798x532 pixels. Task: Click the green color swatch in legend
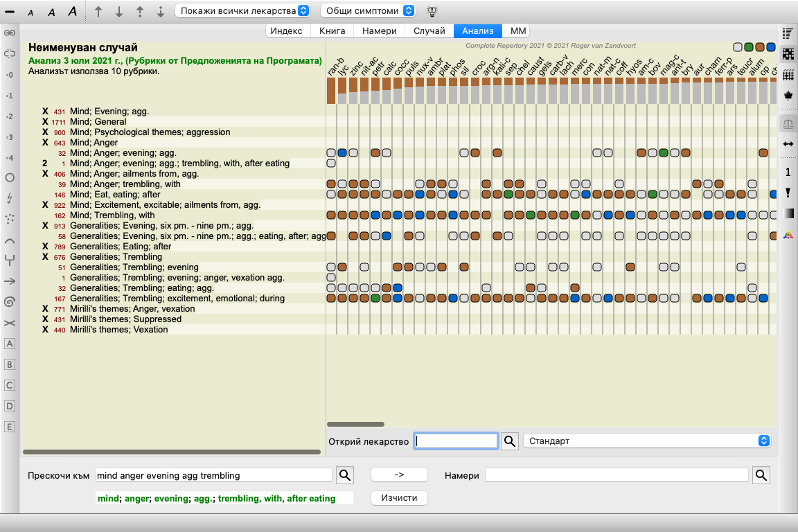click(749, 47)
